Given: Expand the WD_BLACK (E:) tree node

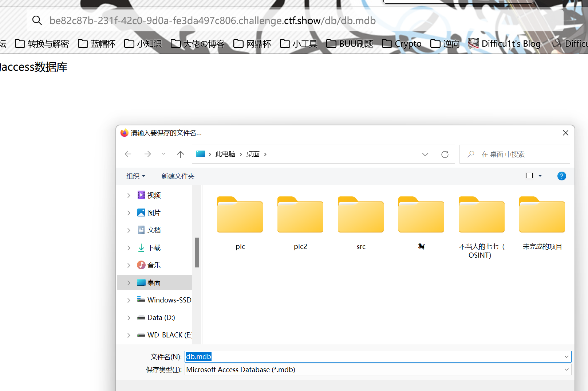Looking at the screenshot, I should [129, 335].
